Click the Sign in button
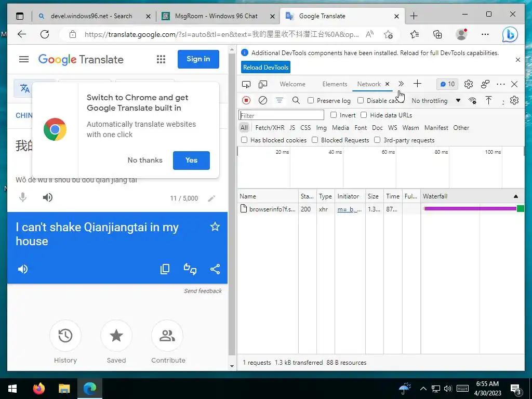 (198, 59)
